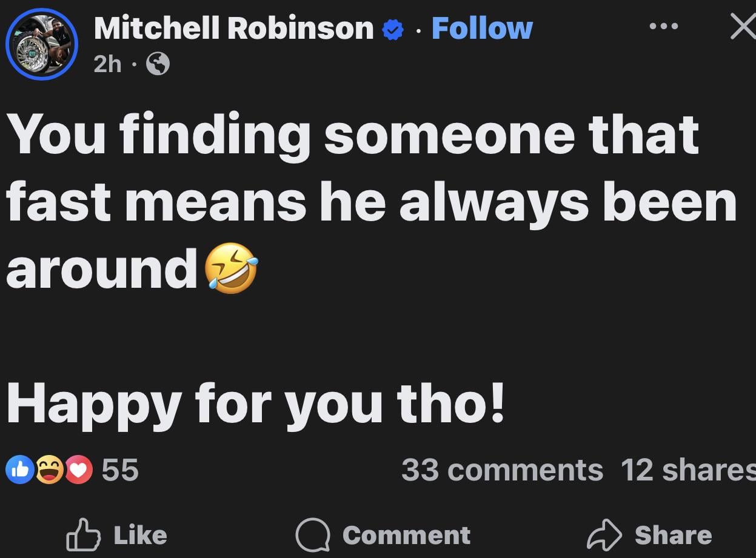Click the Comment speech bubble icon
This screenshot has height=558, width=756.
[x=311, y=536]
